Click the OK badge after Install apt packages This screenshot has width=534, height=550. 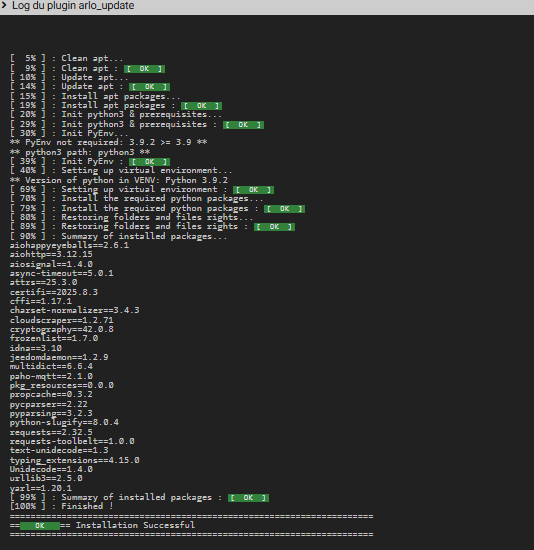coord(201,106)
